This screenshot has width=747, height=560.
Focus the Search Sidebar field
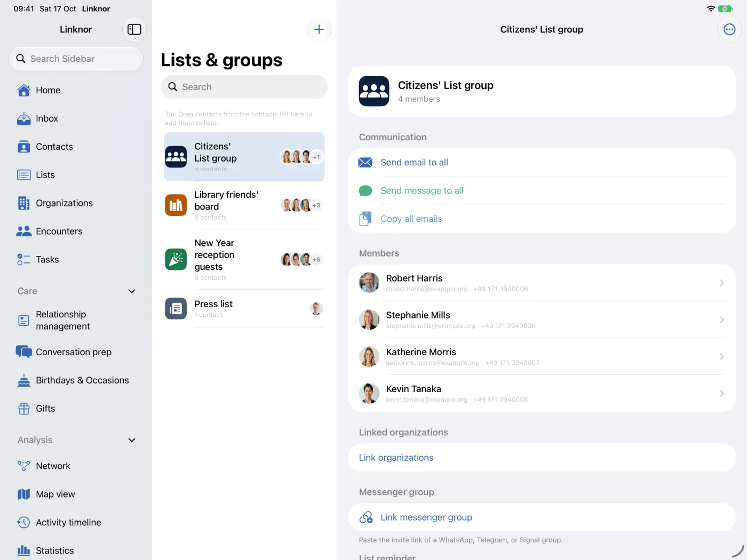[x=76, y=59]
